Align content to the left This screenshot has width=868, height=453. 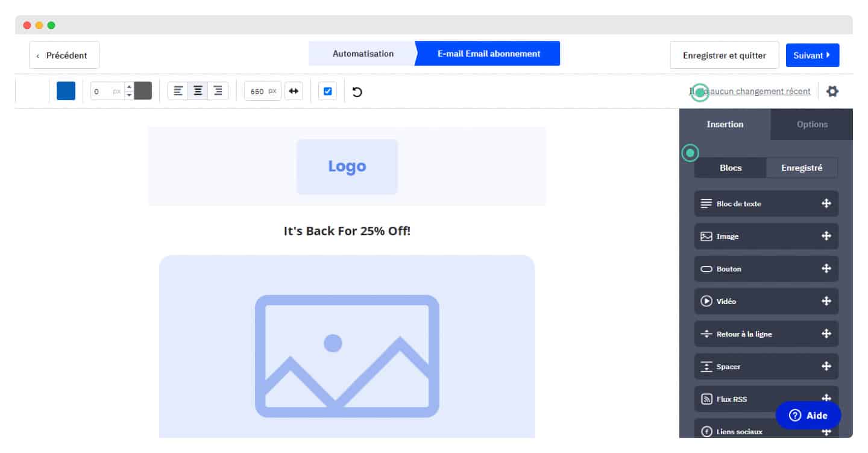[x=178, y=91]
